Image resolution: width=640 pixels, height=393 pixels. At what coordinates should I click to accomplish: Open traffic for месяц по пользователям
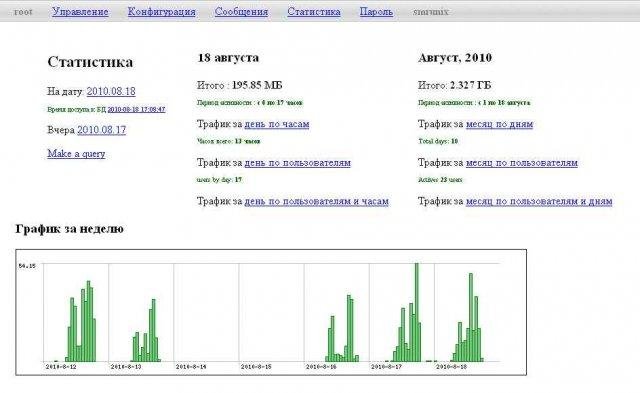click(522, 162)
